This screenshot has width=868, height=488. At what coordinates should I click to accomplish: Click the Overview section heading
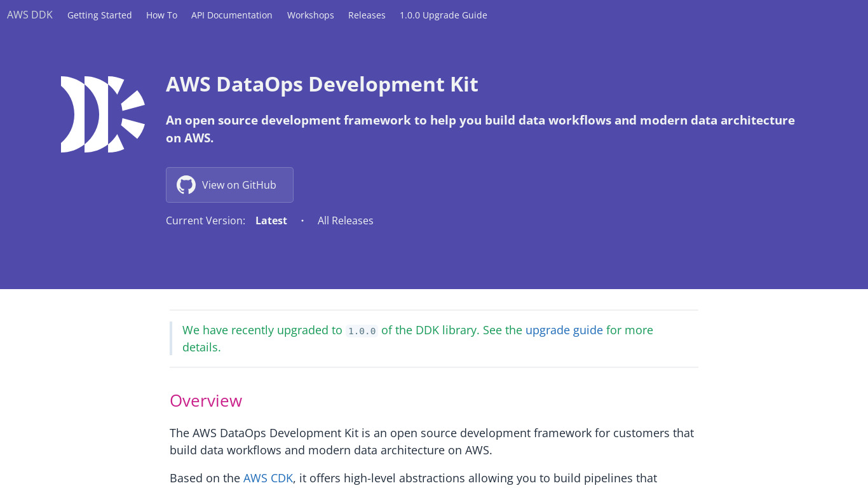click(206, 401)
